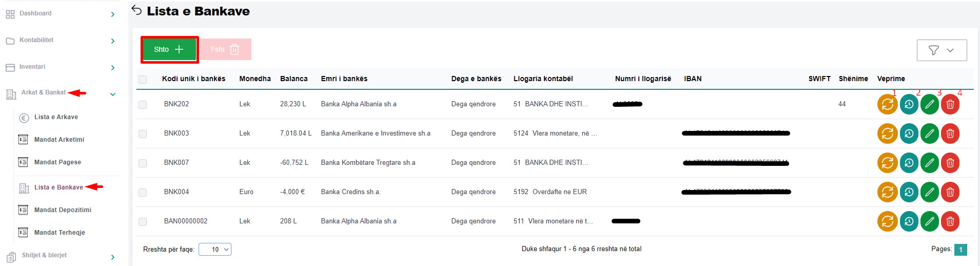Go to page 1 in pagination

[961, 250]
